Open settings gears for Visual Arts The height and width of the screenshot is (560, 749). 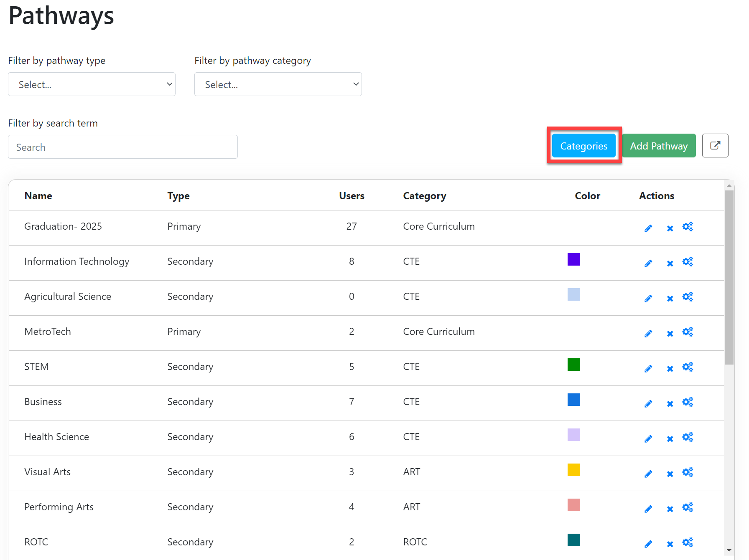pos(688,472)
